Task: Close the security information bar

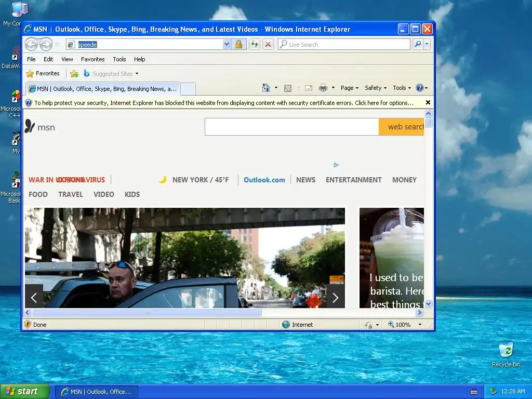Action: pos(428,102)
